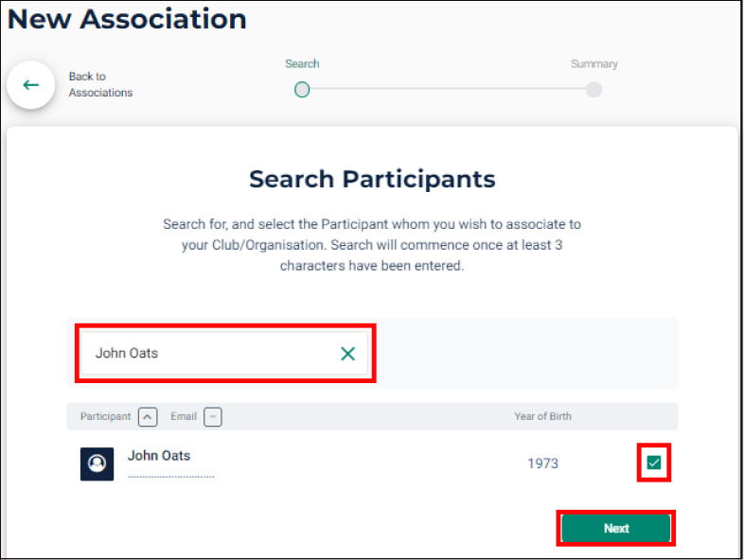Click the dotted email under John Oats

(170, 477)
